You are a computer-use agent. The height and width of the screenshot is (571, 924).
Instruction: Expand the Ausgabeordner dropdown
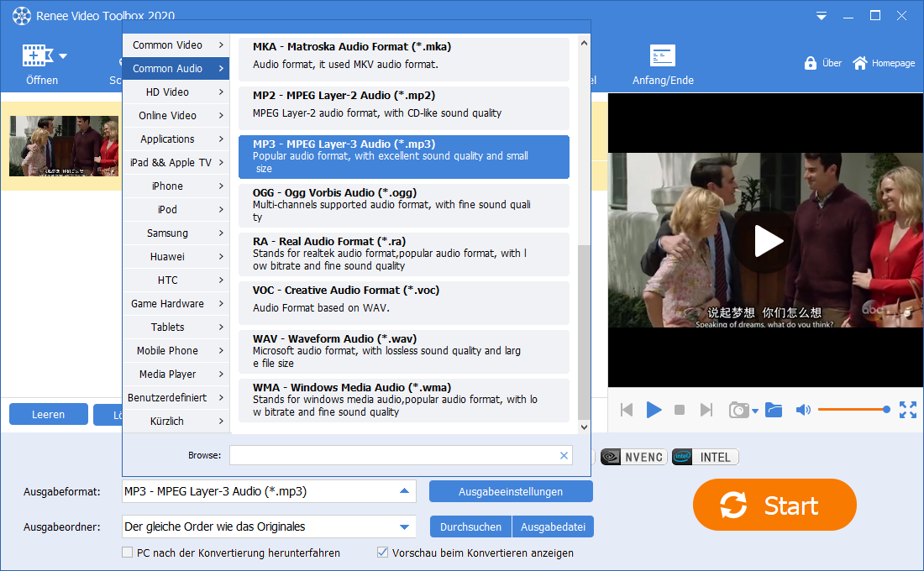404,526
